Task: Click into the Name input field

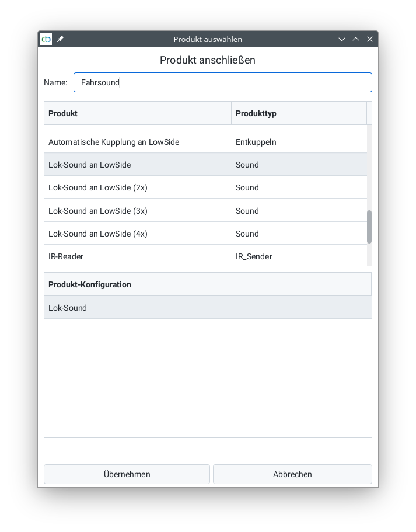Action: [x=222, y=82]
